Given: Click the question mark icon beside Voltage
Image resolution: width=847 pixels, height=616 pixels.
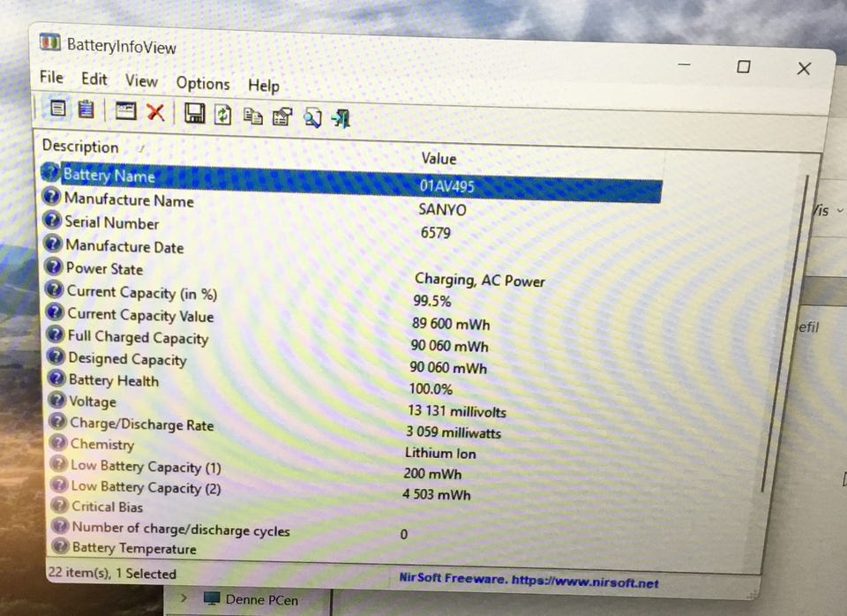Looking at the screenshot, I should [x=56, y=400].
